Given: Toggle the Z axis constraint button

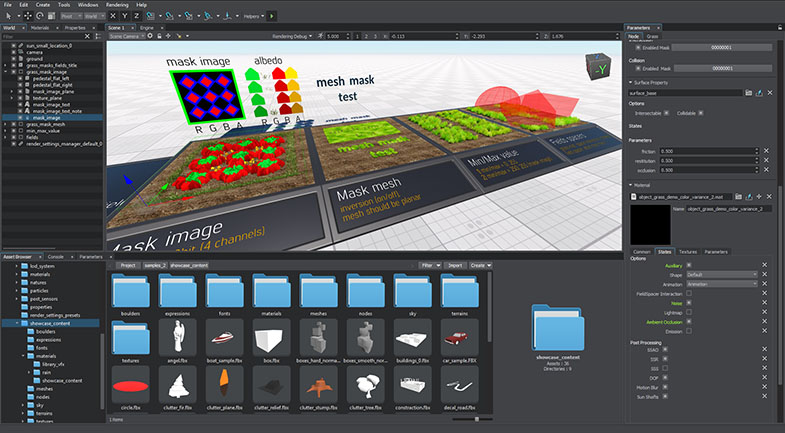Looking at the screenshot, I should [x=136, y=16].
